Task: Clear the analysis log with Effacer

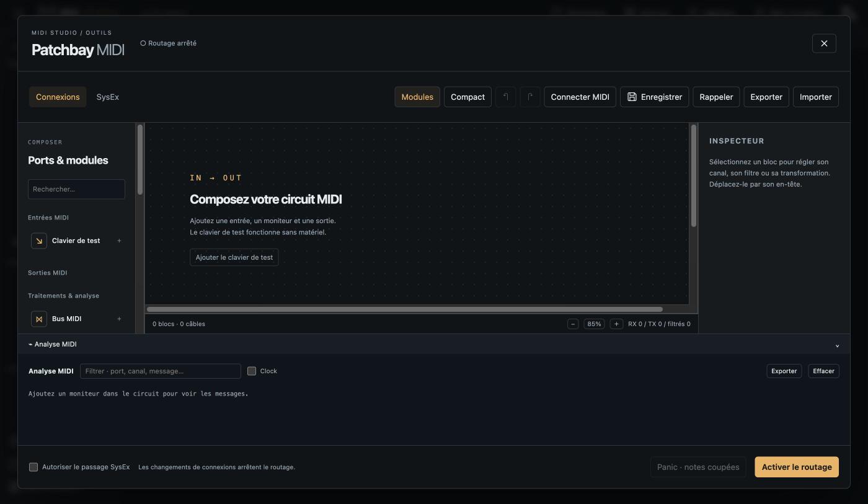Action: click(823, 371)
